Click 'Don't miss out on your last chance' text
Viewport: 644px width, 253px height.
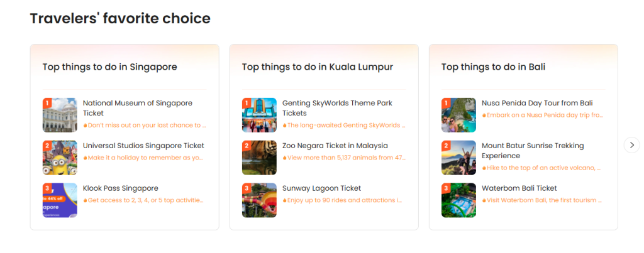tap(145, 125)
